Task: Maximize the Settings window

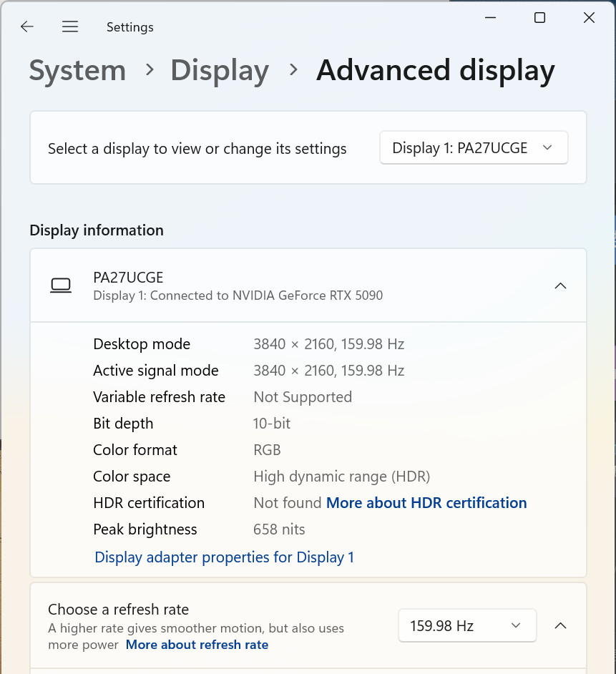Action: (x=539, y=18)
